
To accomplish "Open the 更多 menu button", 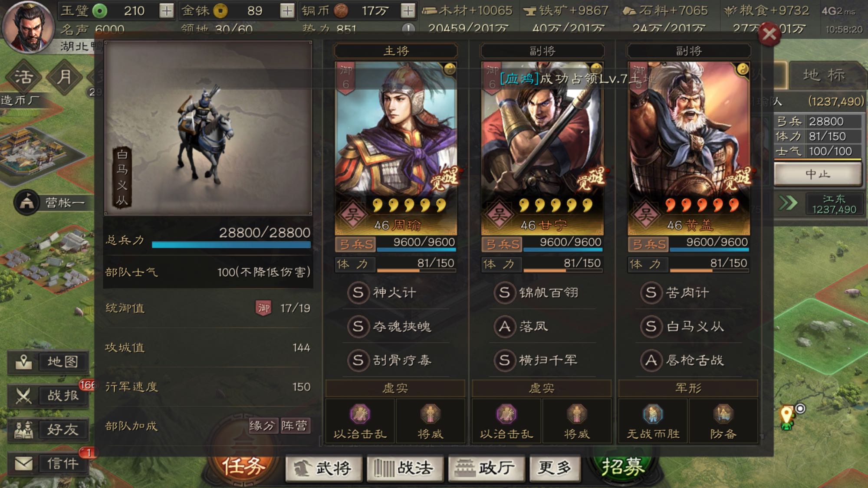I will (x=555, y=468).
